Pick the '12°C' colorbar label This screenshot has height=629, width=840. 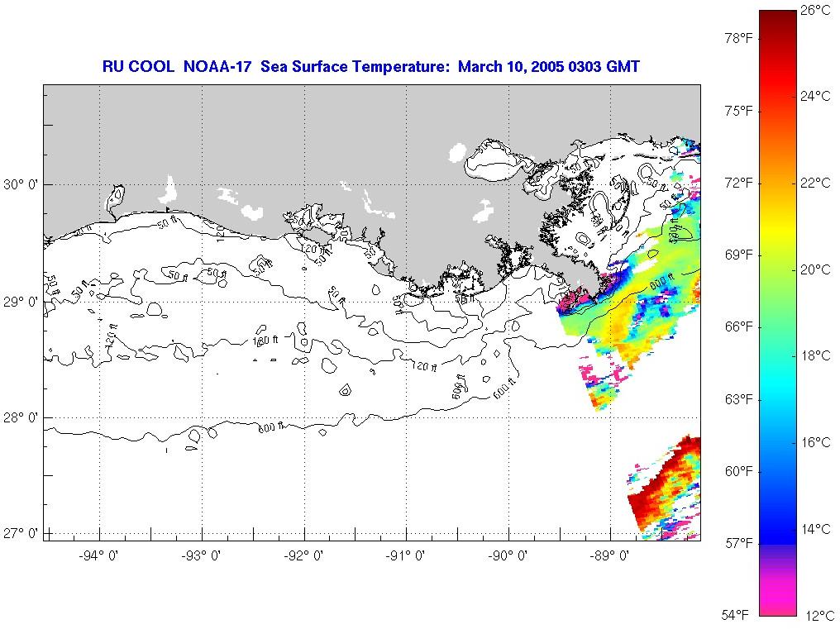click(x=819, y=615)
